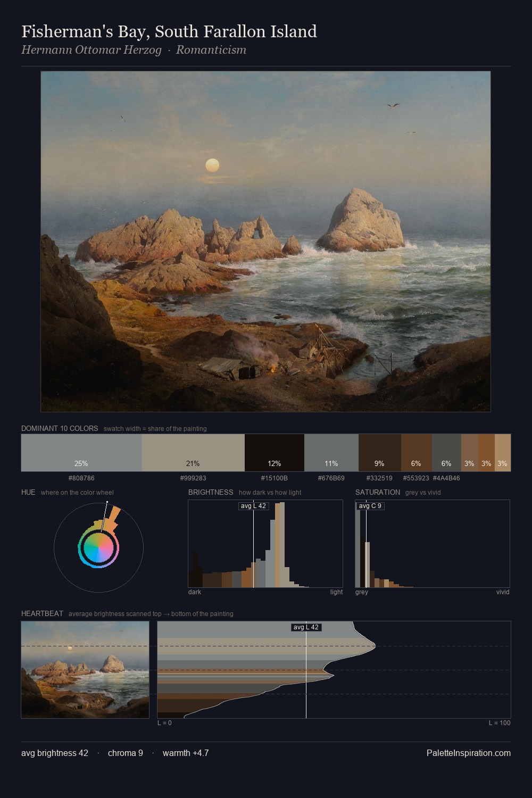Click the hue color wheel
The width and height of the screenshot is (532, 798).
(x=98, y=547)
